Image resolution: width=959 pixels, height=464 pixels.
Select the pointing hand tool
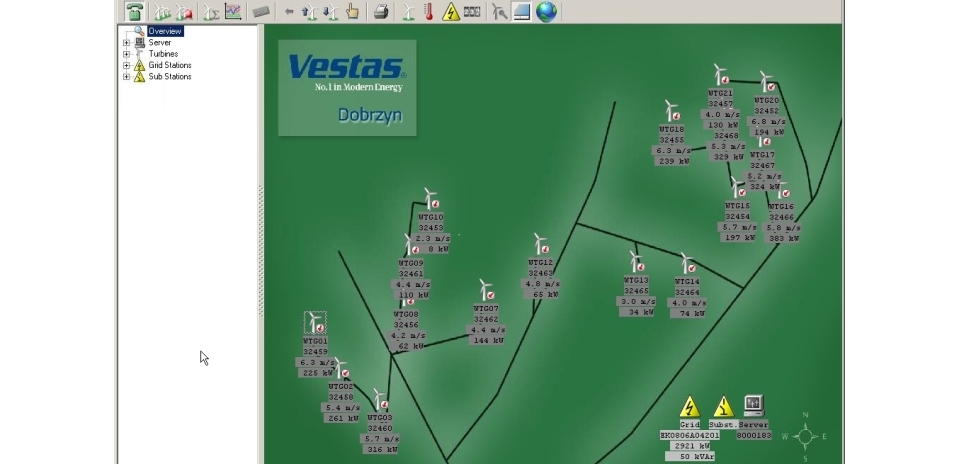[x=352, y=11]
